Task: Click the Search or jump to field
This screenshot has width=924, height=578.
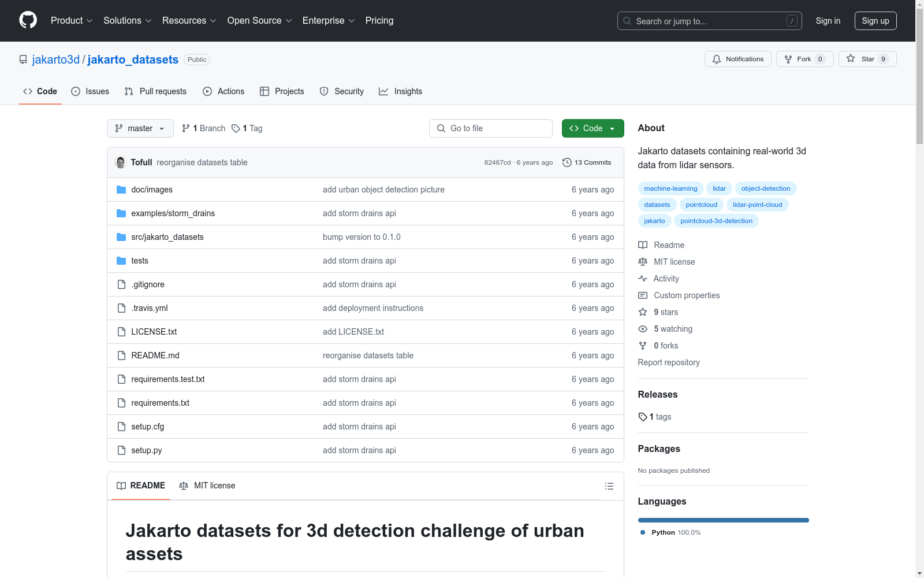Action: (710, 21)
